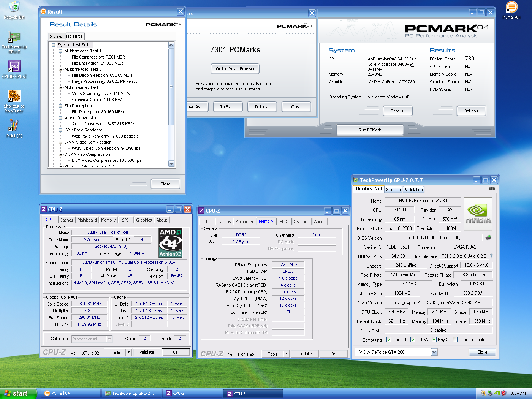Open the About tab in first CPU-Z window
Viewport: 532px width, 399px height.
click(162, 220)
